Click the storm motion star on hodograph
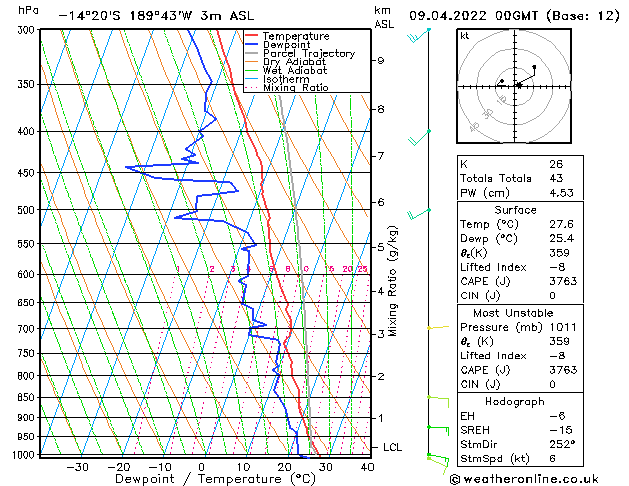Viewport: 629px width, 486px height. pyautogui.click(x=519, y=85)
